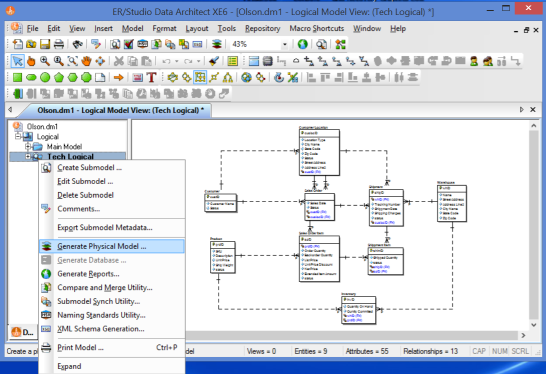Select the green rectangle shape tool

pos(17,77)
